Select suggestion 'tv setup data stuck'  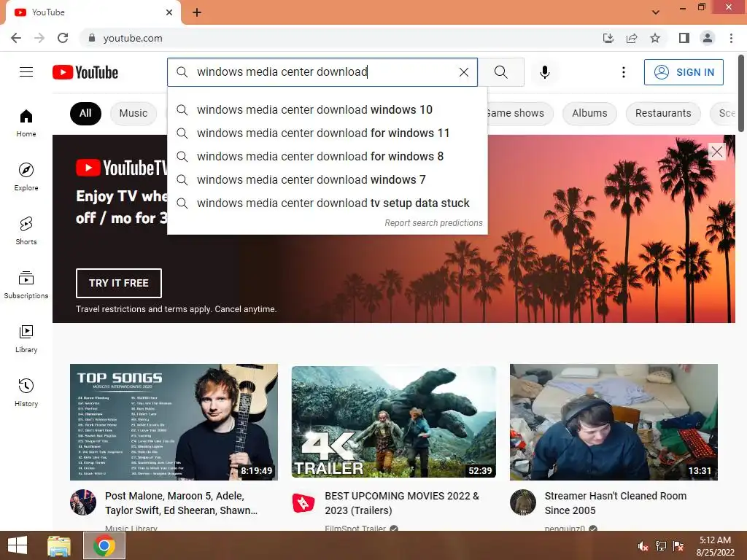point(328,203)
